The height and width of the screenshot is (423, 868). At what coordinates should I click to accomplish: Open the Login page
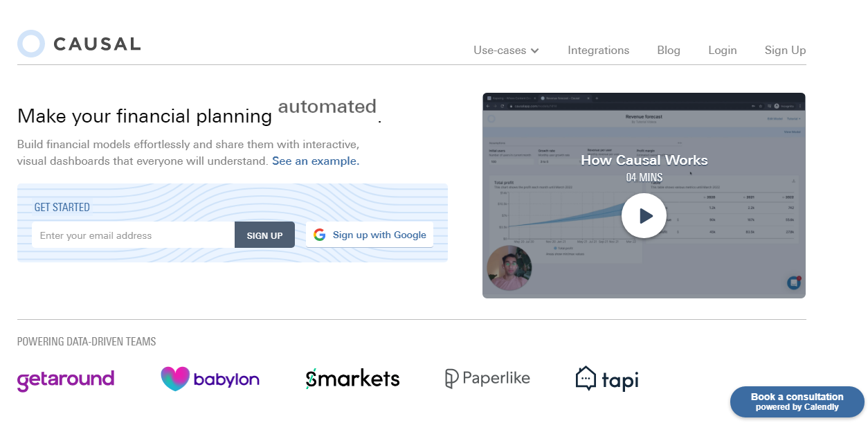click(x=722, y=51)
